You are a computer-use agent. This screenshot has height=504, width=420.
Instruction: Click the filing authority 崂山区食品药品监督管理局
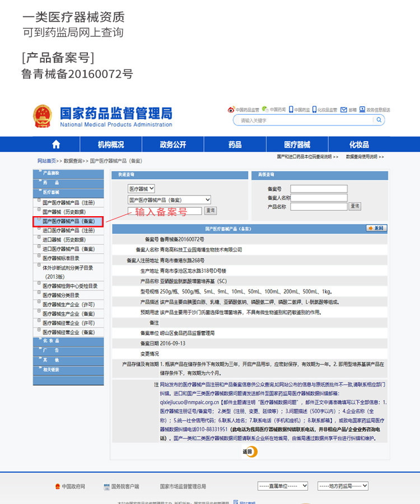click(x=187, y=333)
